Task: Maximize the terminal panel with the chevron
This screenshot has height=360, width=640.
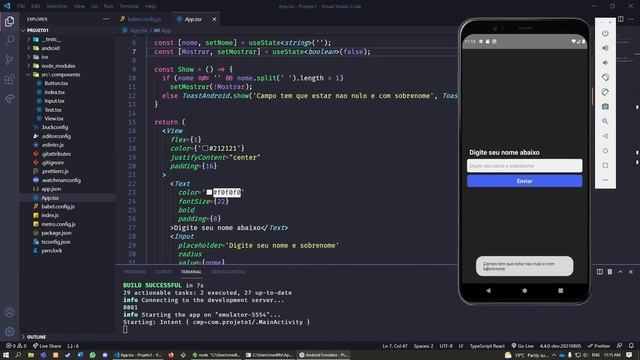Action: (x=620, y=272)
